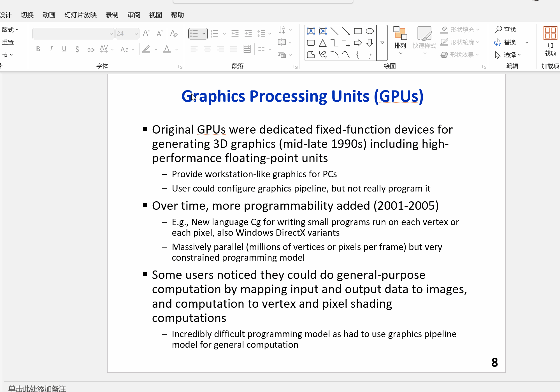Screen dimensions: 560x392
Task: Select the left brace shape
Action: pos(358,55)
